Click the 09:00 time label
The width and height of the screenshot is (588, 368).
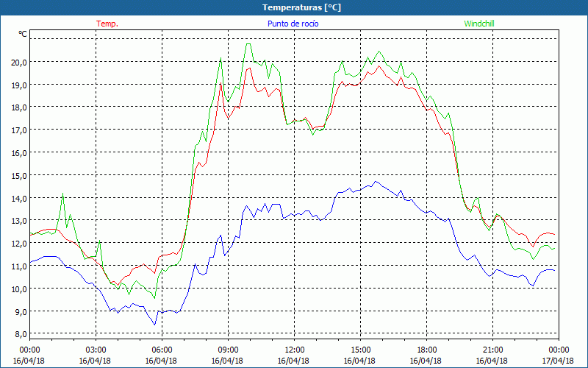[x=228, y=350]
